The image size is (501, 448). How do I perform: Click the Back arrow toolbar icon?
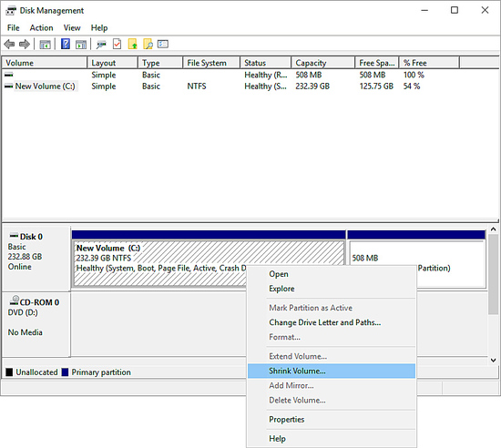click(10, 44)
